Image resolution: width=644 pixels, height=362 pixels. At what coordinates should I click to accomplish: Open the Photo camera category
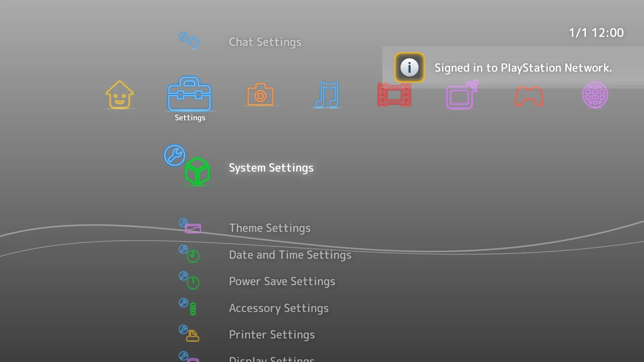[x=260, y=95]
